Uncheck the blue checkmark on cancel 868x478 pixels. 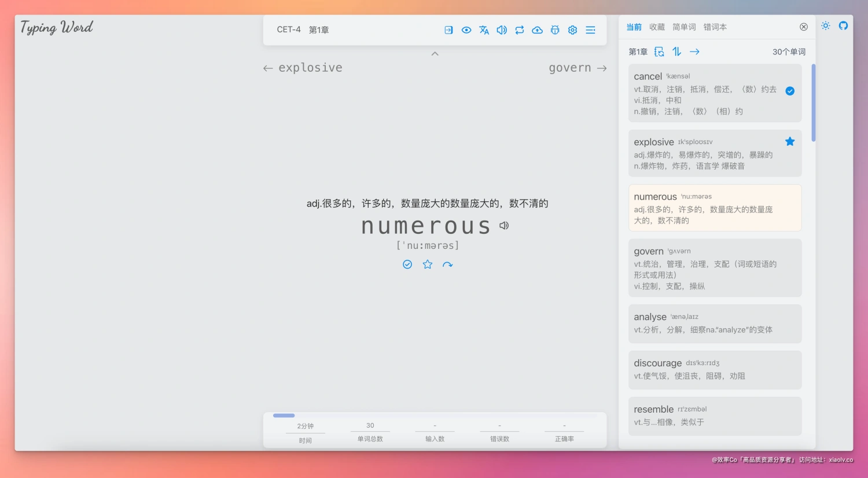point(790,91)
